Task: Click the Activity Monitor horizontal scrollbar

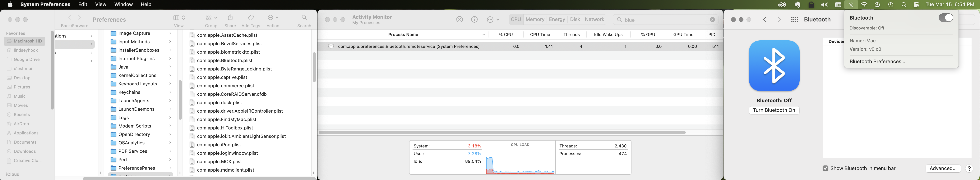Action: click(502, 133)
